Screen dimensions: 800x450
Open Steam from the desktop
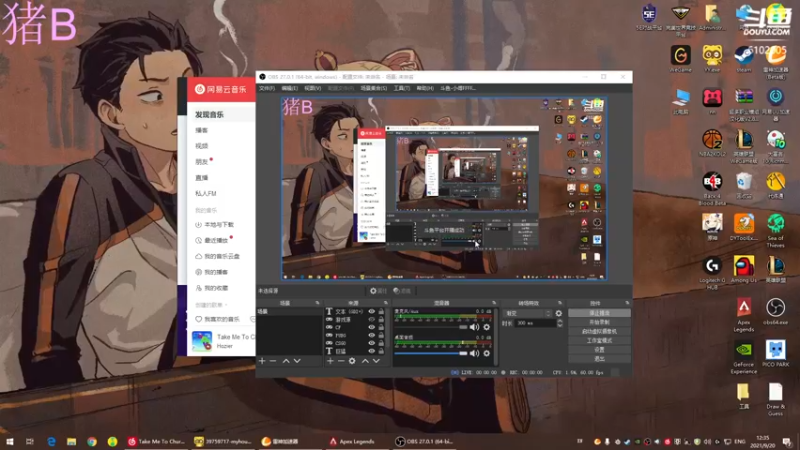click(x=743, y=59)
